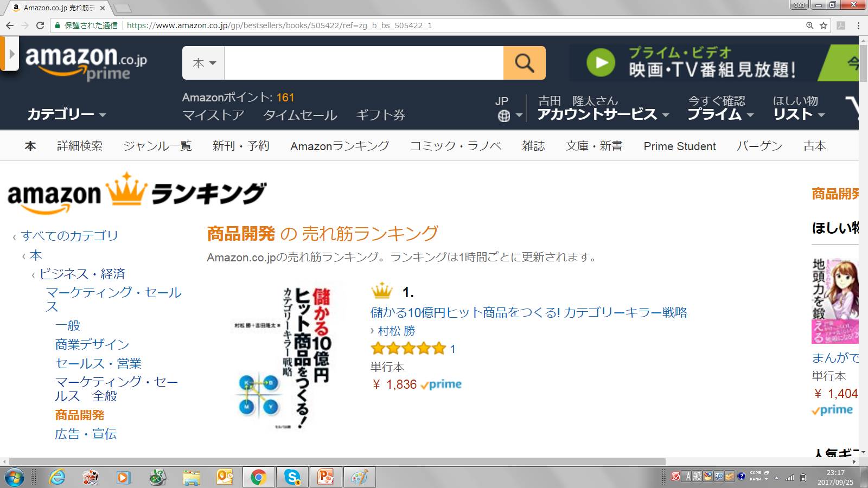The width and height of the screenshot is (868, 488).
Task: Toggle IME conversion mode '般' button
Action: [698, 477]
